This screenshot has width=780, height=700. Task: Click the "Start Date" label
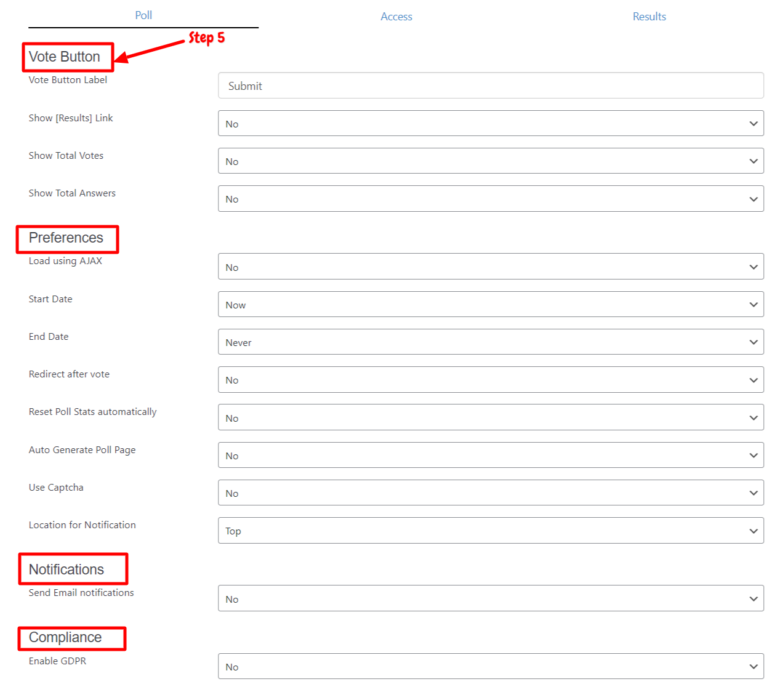50,299
